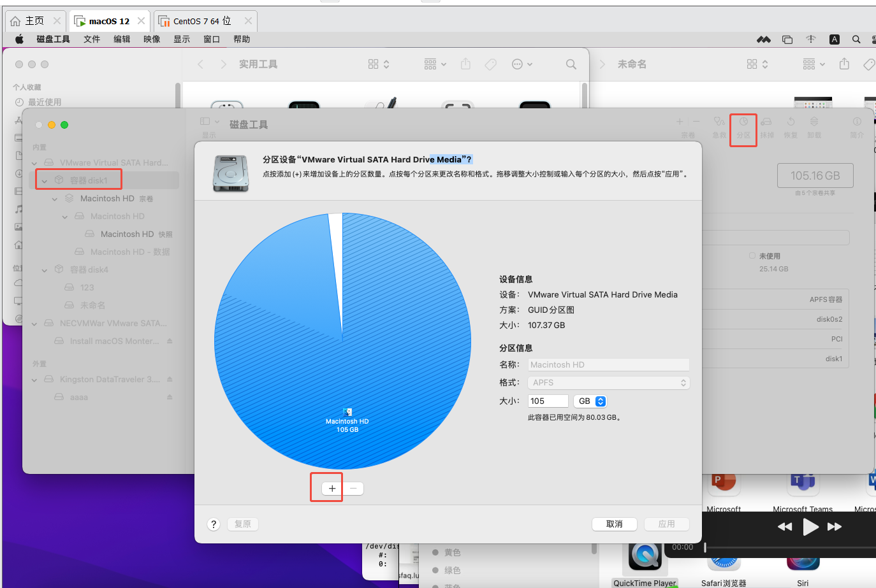This screenshot has height=588, width=876.
Task: Open the Apple menu
Action: point(20,39)
